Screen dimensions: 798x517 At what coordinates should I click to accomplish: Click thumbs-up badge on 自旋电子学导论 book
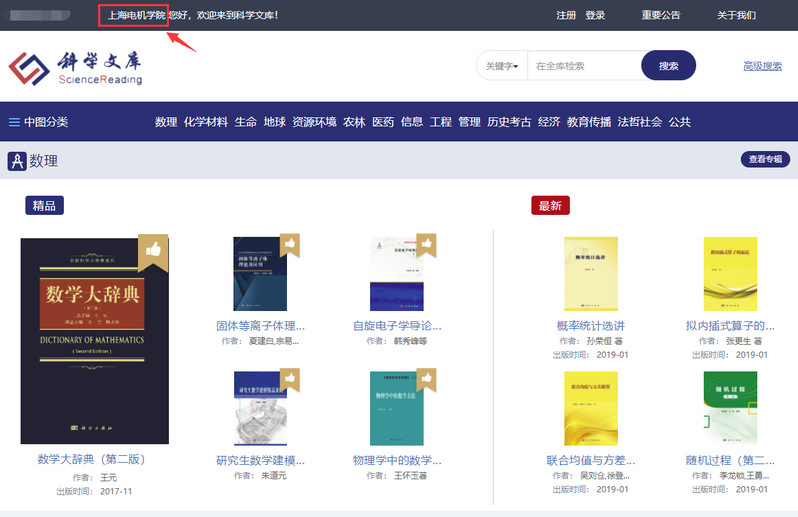point(426,244)
